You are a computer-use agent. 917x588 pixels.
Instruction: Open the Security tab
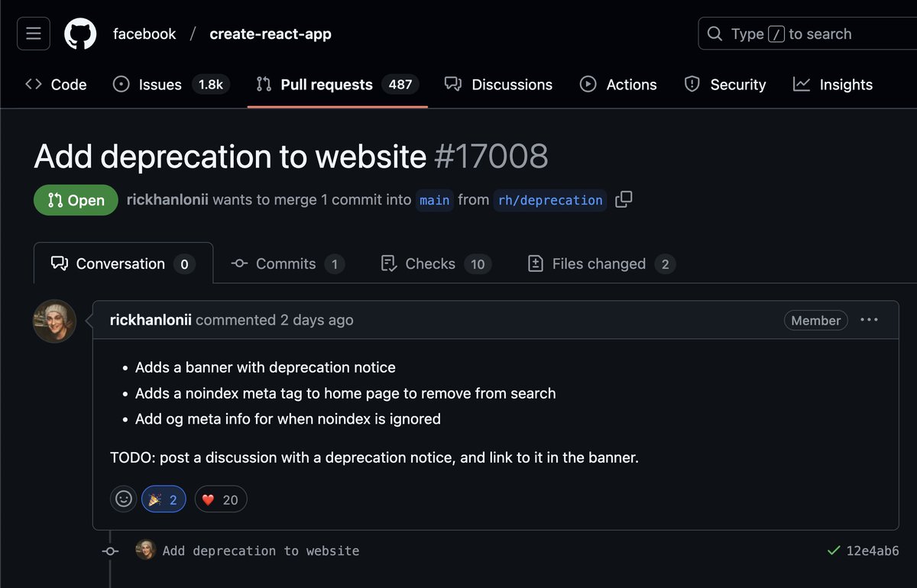pyautogui.click(x=725, y=85)
